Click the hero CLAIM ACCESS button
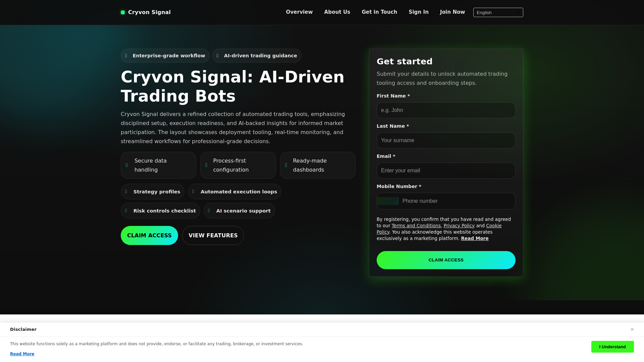 coord(149,236)
